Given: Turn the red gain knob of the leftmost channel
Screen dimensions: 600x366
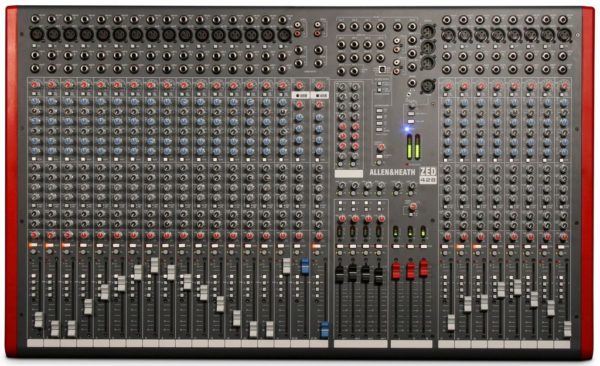Looking at the screenshot, I should pos(35,85).
